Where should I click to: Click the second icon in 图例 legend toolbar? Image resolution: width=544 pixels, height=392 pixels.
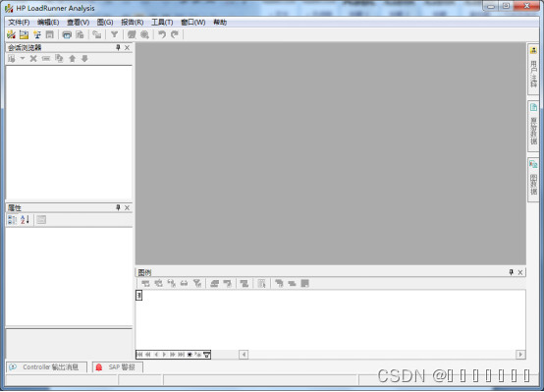(x=158, y=284)
